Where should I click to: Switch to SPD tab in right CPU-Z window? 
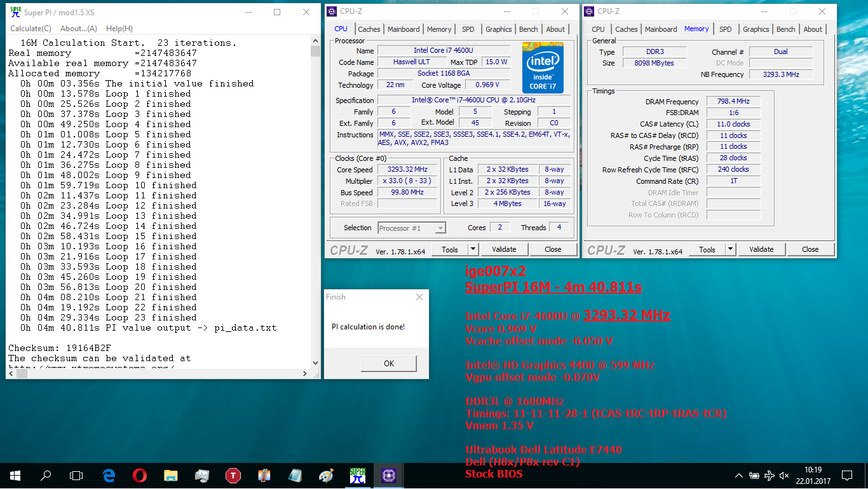tap(726, 29)
